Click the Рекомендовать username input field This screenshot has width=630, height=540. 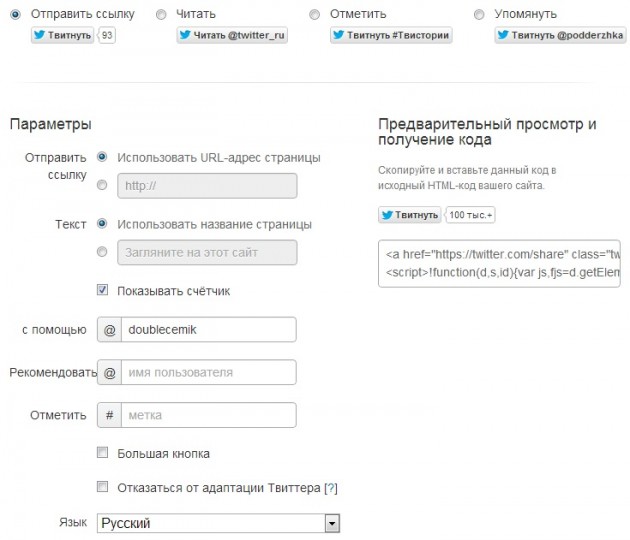pos(208,373)
